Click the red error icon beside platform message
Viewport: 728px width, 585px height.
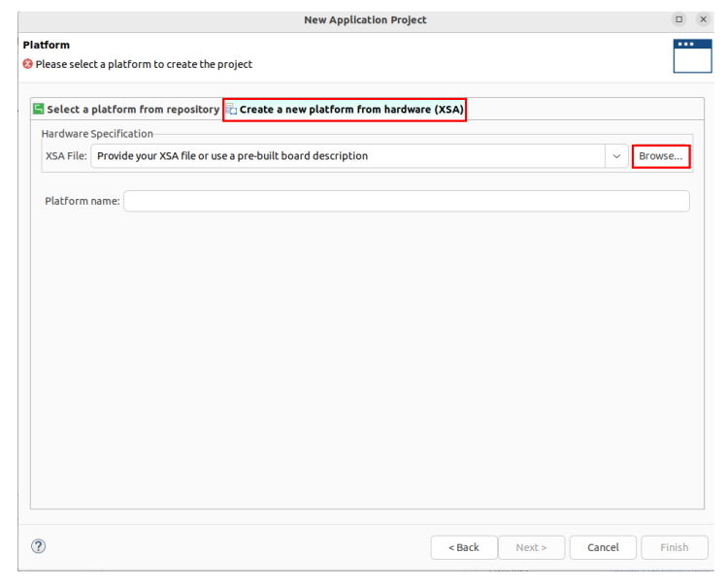tap(28, 64)
